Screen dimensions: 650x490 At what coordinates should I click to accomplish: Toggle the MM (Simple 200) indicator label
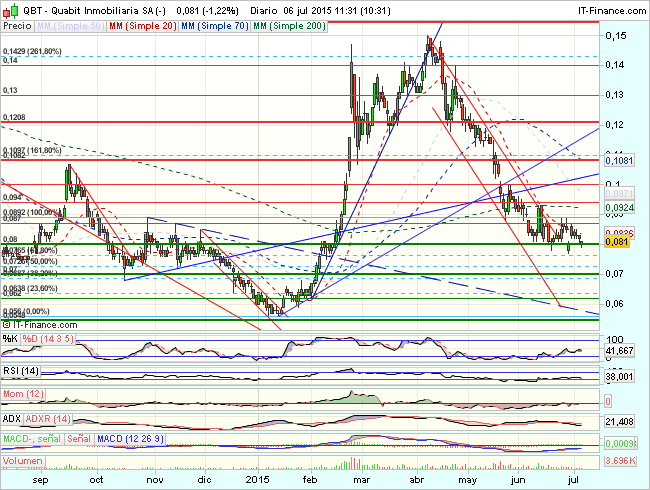click(x=289, y=26)
